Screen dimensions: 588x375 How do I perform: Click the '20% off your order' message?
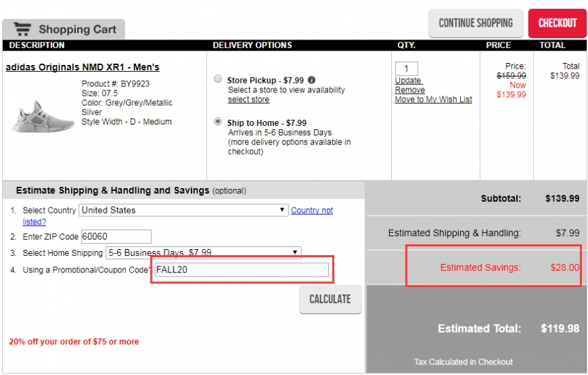pyautogui.click(x=74, y=341)
